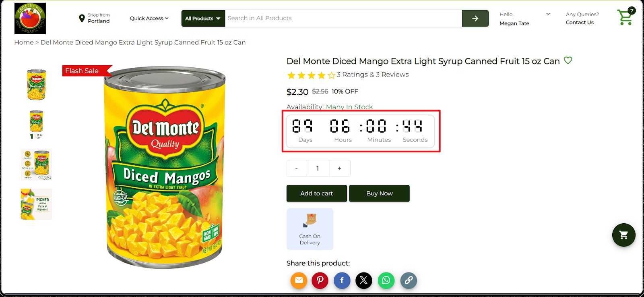Share product on X
The width and height of the screenshot is (644, 297).
click(363, 280)
